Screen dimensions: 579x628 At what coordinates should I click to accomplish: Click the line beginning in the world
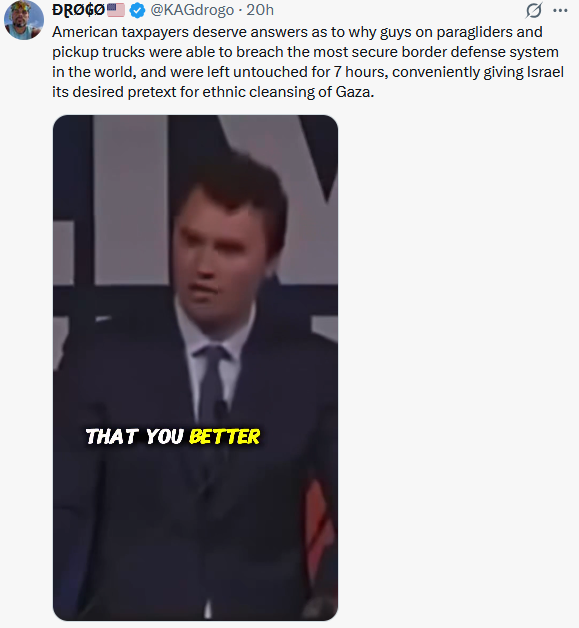(308, 72)
